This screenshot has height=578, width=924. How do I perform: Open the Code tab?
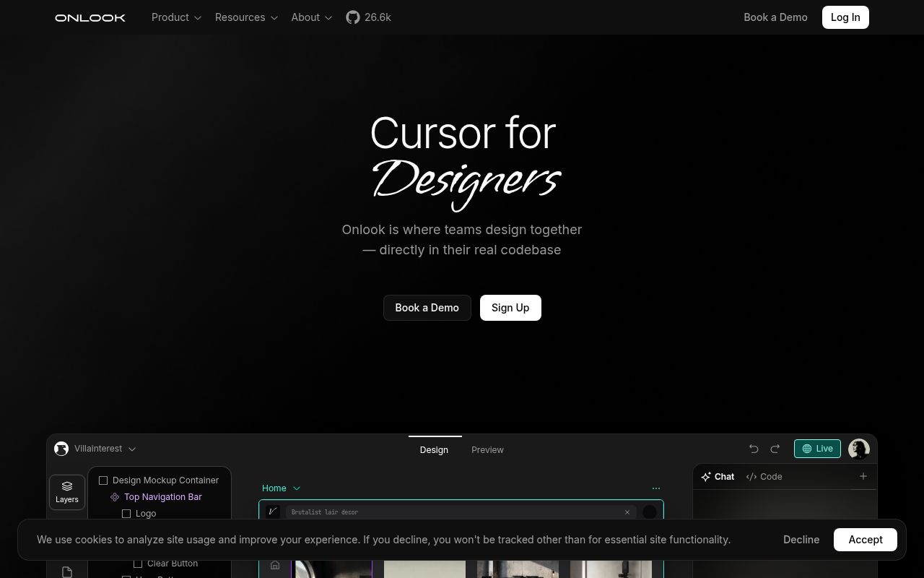[x=764, y=477]
